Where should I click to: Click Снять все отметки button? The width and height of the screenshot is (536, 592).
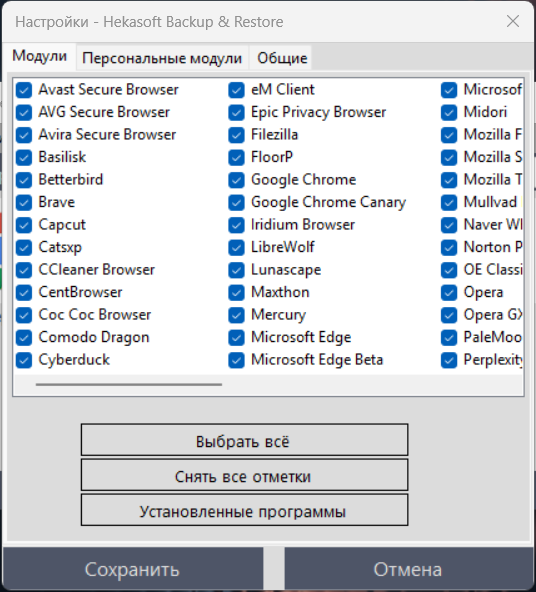tap(244, 475)
